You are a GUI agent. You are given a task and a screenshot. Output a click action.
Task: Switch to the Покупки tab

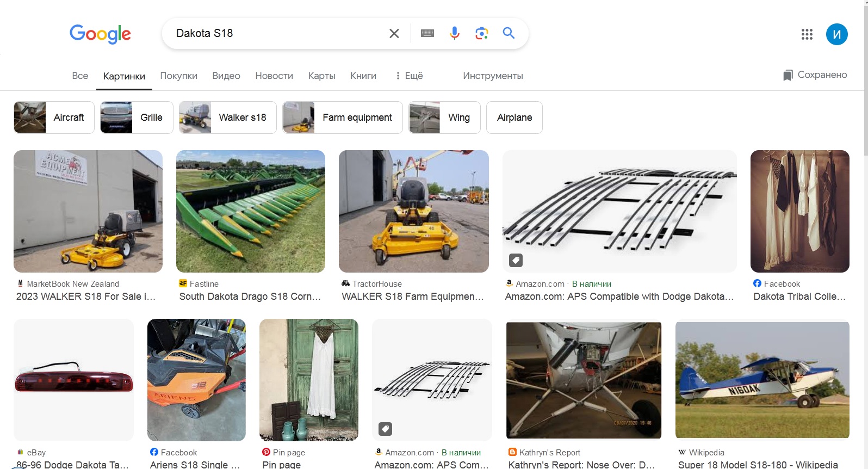point(178,76)
